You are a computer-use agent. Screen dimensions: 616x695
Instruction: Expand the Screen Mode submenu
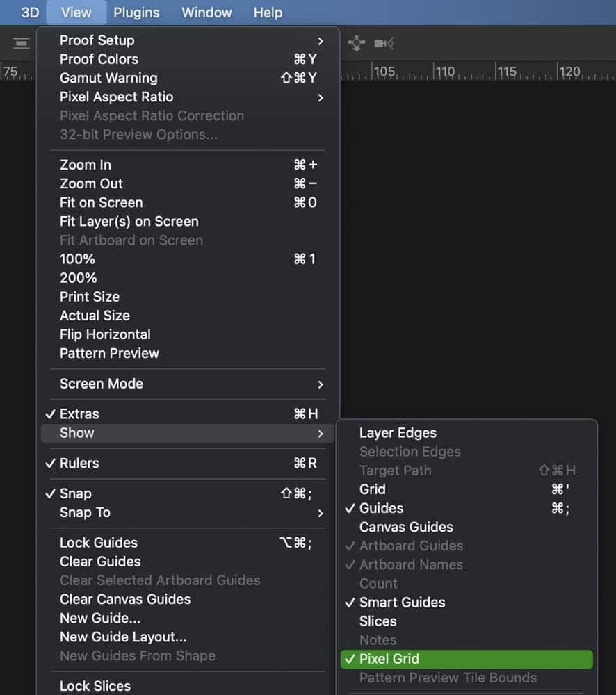pyautogui.click(x=188, y=384)
